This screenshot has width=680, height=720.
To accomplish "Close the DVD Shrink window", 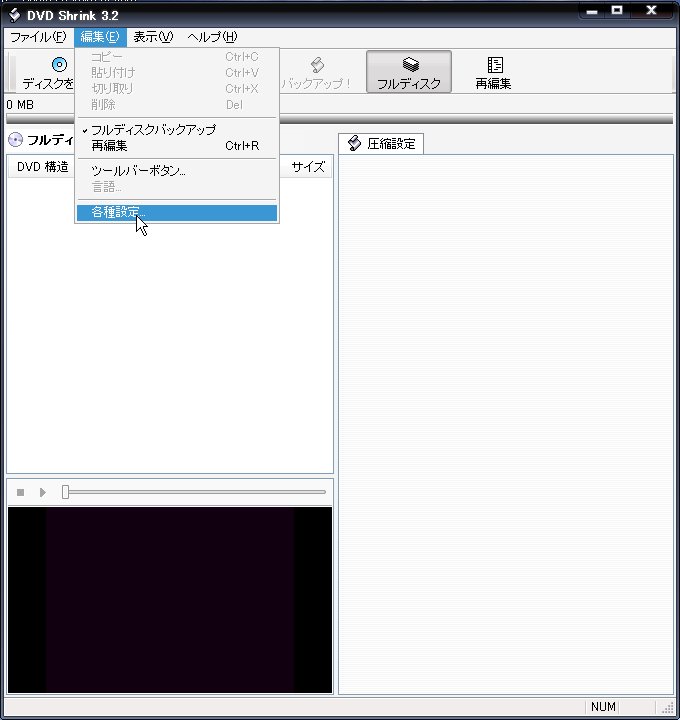I will tap(651, 10).
